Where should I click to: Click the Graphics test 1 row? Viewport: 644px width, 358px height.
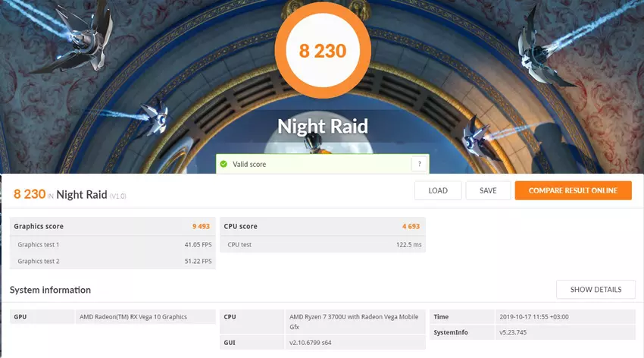[113, 244]
